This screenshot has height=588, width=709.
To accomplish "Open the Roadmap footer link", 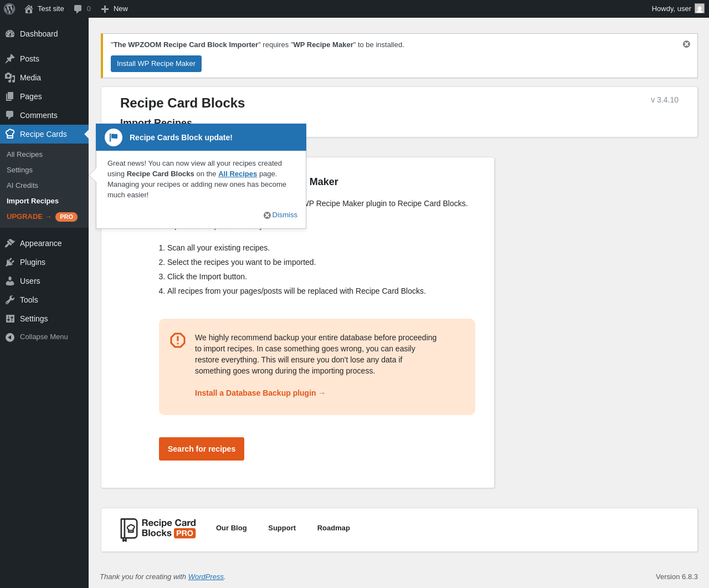I will tap(333, 528).
